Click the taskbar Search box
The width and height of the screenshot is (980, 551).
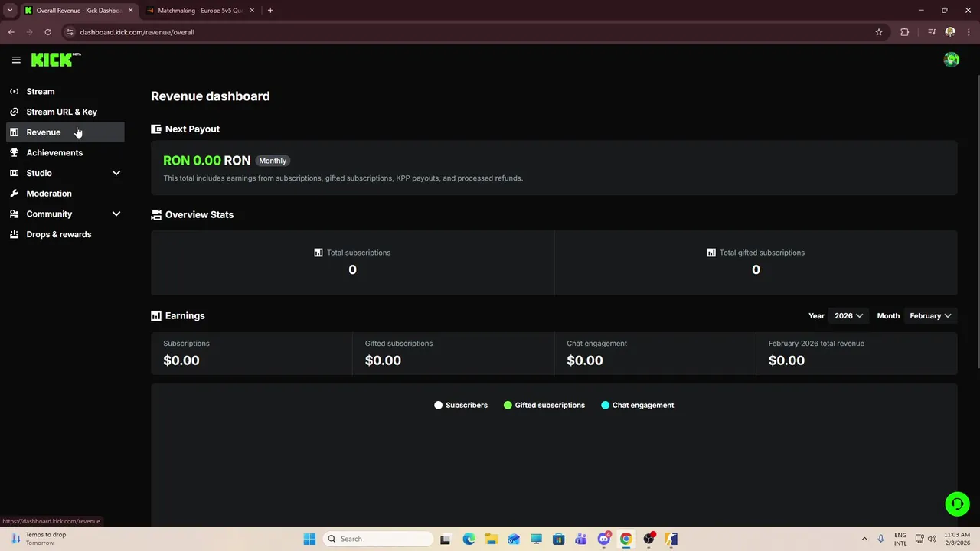pyautogui.click(x=378, y=539)
